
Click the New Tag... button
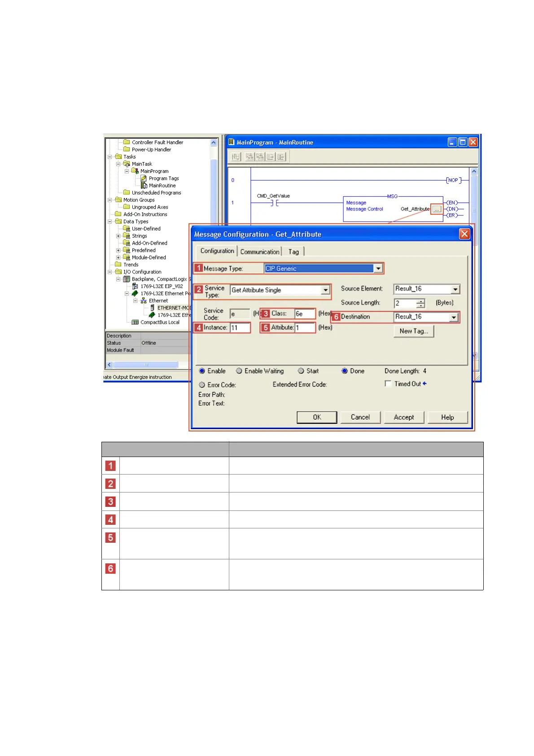pyautogui.click(x=414, y=331)
